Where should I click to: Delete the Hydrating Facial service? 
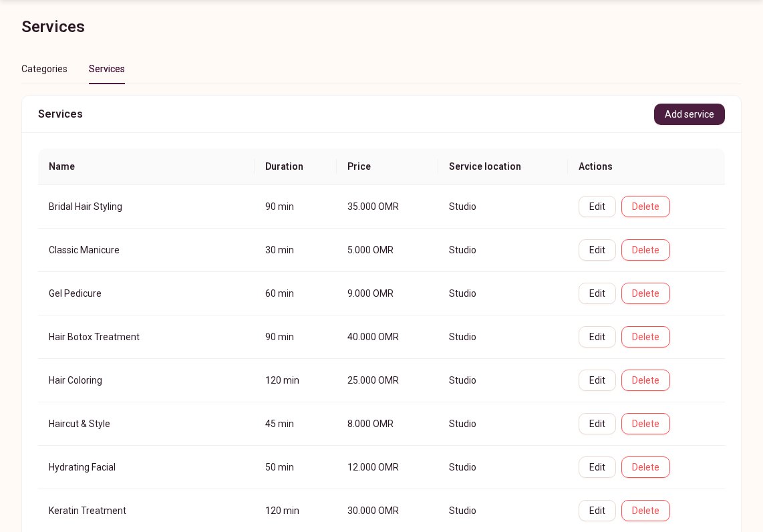pos(645,467)
